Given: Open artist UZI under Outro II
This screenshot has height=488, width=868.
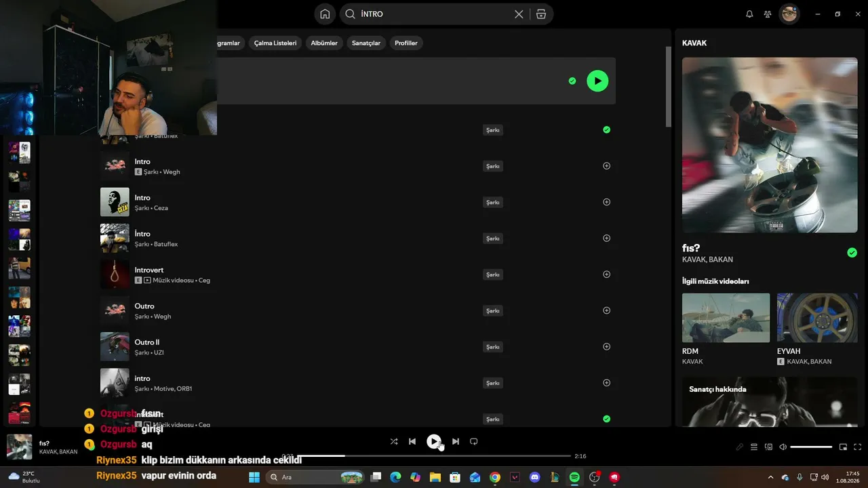Looking at the screenshot, I should tap(159, 352).
